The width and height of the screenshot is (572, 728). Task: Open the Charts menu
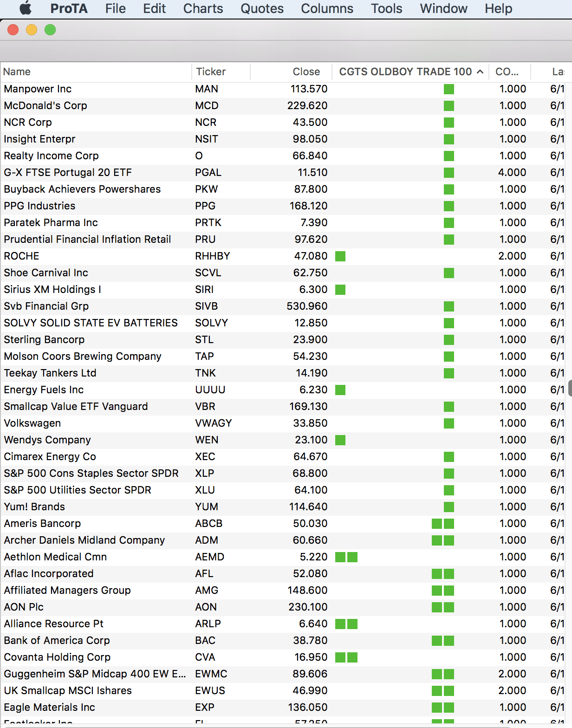click(203, 8)
